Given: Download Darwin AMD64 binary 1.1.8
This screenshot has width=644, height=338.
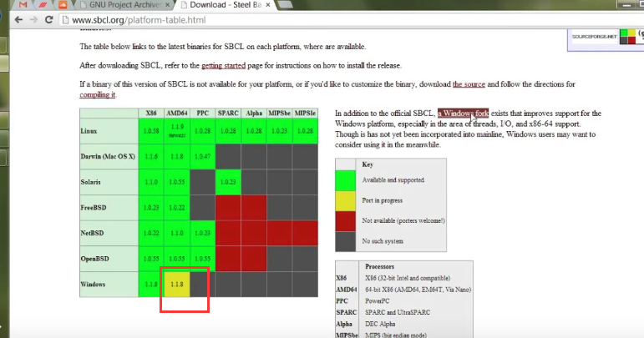Looking at the screenshot, I should [177, 156].
